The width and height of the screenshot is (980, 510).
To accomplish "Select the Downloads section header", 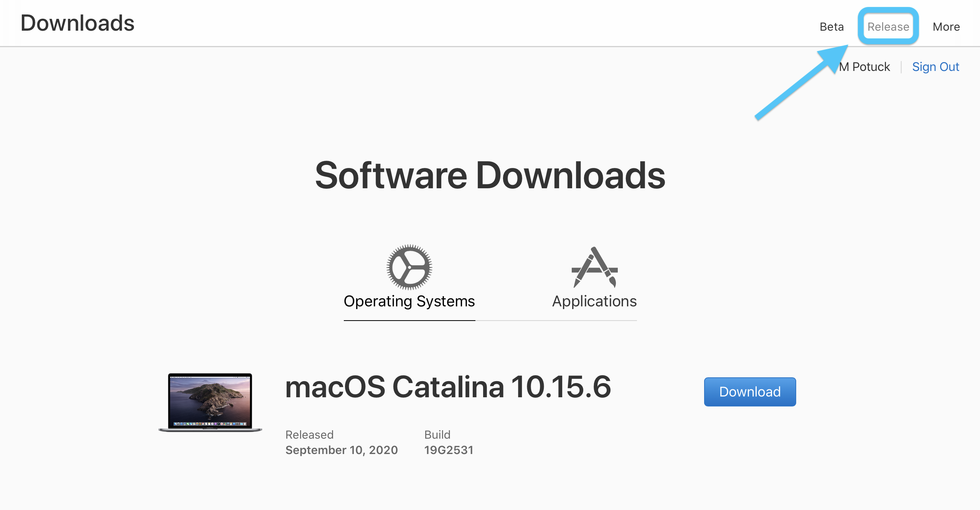I will 77,23.
